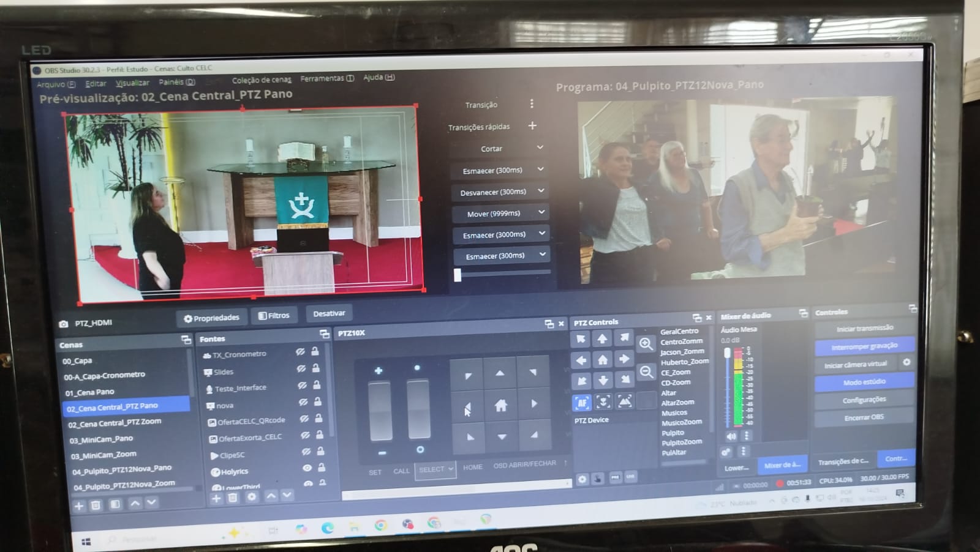Delete selected scene with trash icon
The width and height of the screenshot is (980, 552).
click(x=96, y=505)
